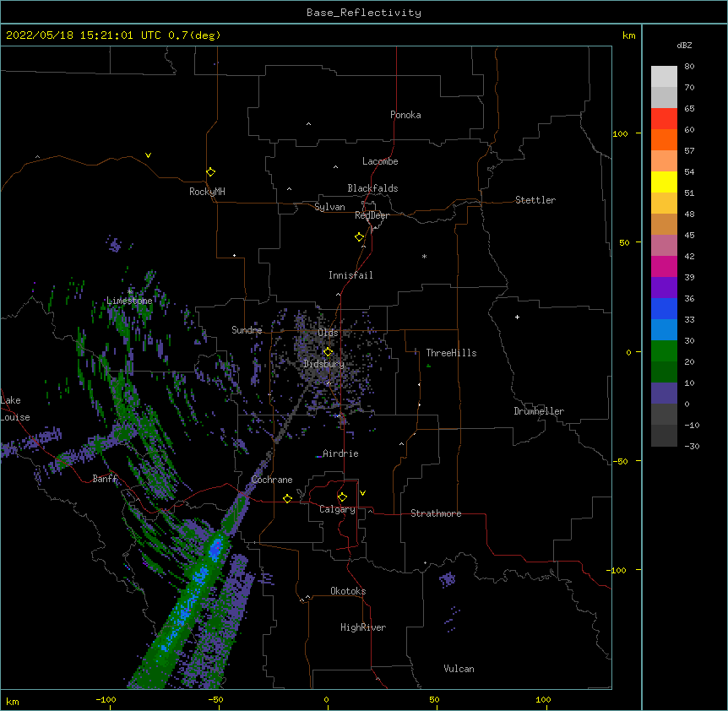
Task: Click the Banff label on the map
Action: pos(105,479)
